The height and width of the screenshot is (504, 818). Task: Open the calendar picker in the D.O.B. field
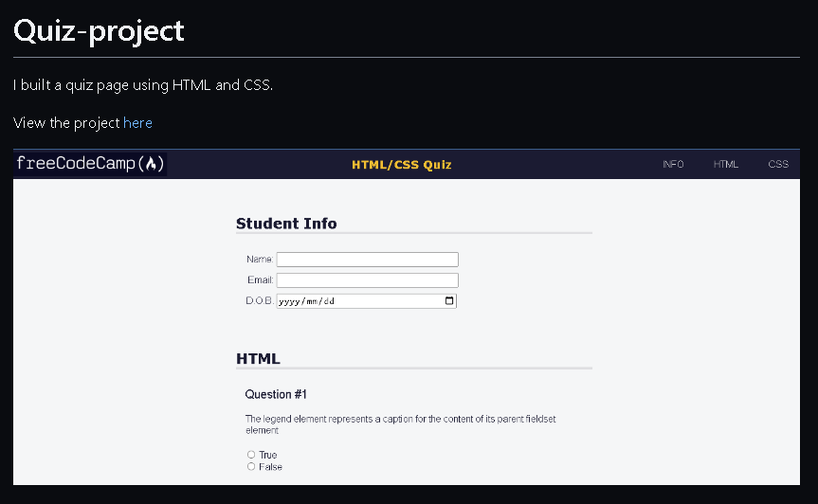pos(449,301)
